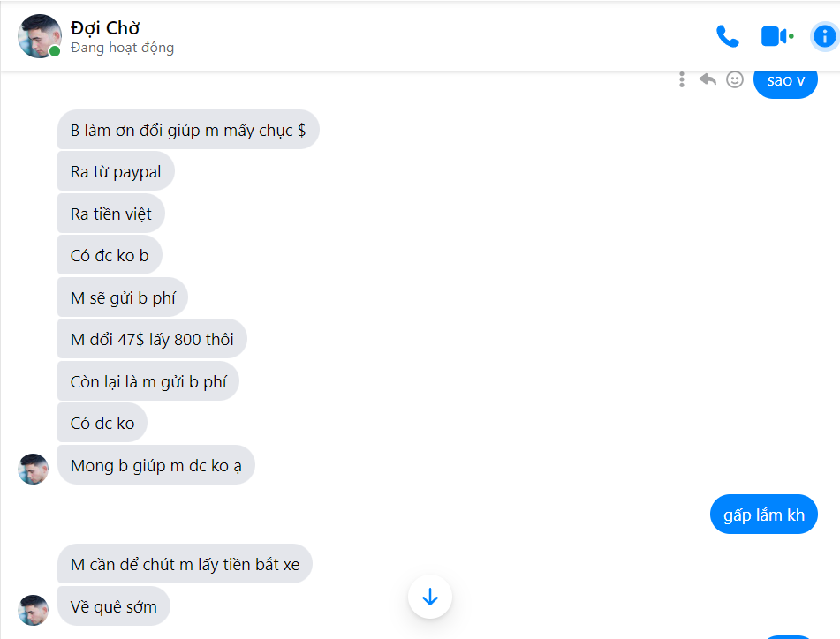Select the "M sẽ gửi b phí" message

point(123,297)
